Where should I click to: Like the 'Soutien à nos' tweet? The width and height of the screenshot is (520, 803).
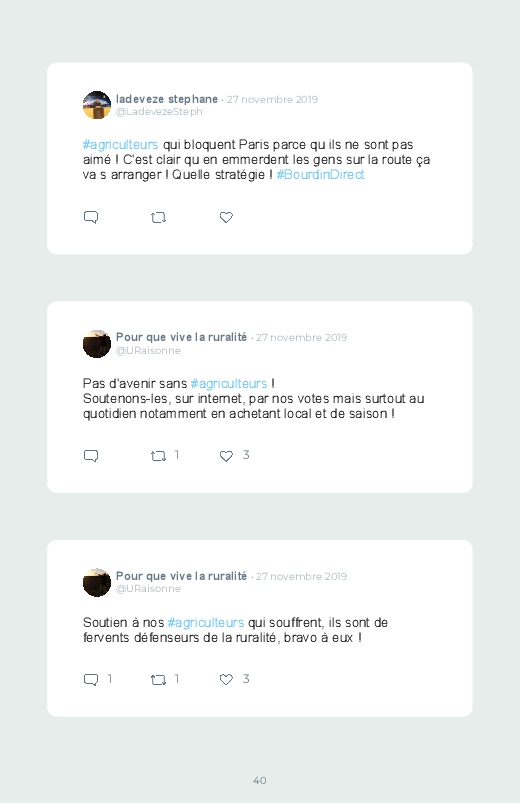coord(226,680)
